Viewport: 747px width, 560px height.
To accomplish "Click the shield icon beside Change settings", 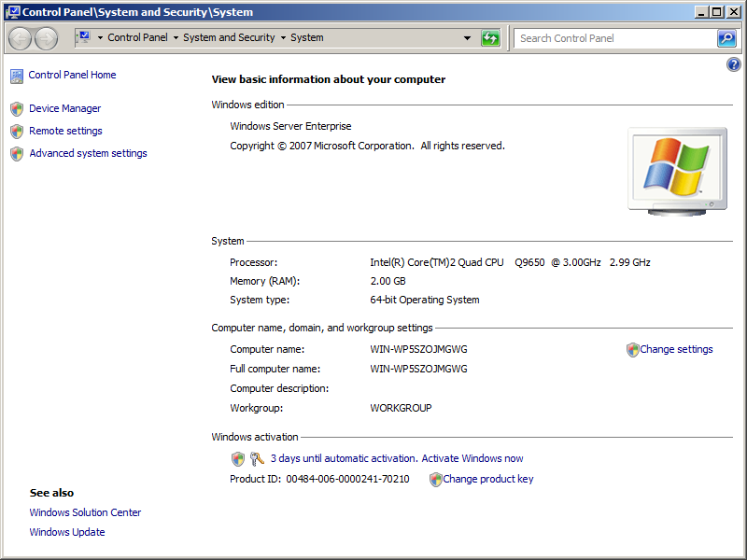I will [633, 349].
